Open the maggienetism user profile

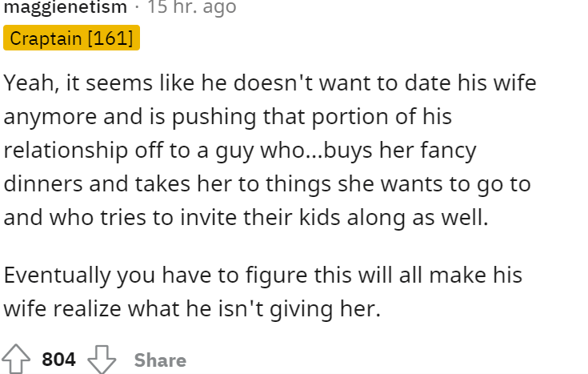point(66,8)
